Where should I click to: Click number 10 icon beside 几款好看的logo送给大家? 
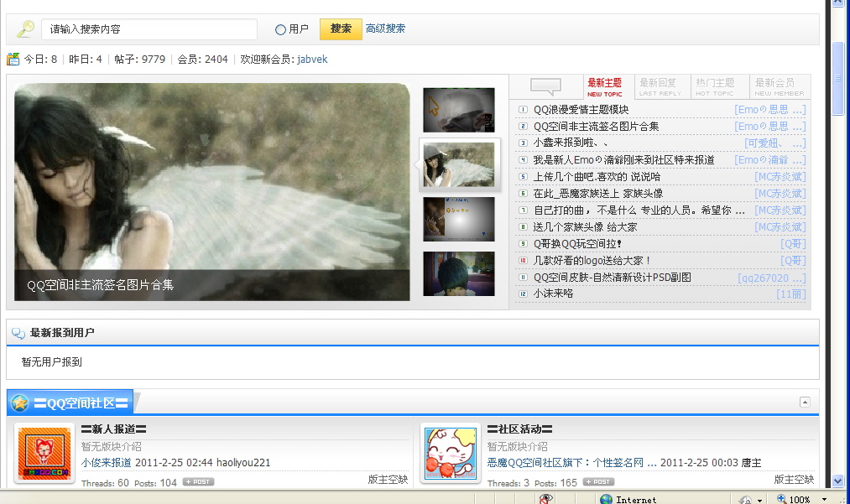(x=523, y=261)
